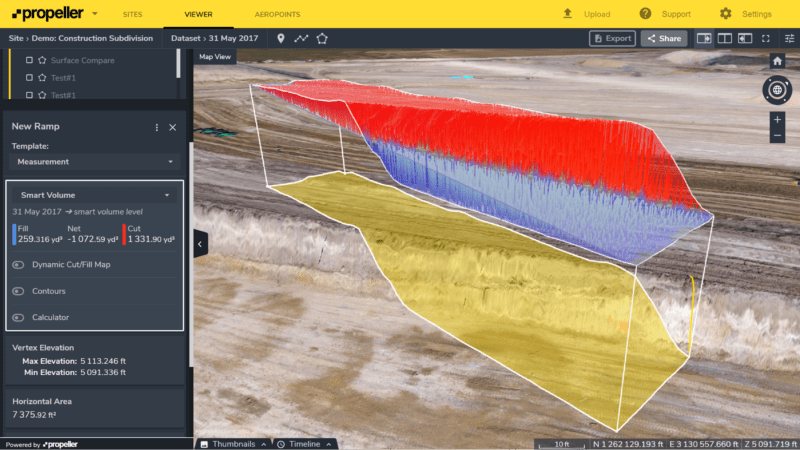Reset view with the home icon
The width and height of the screenshot is (800, 450).
[777, 61]
